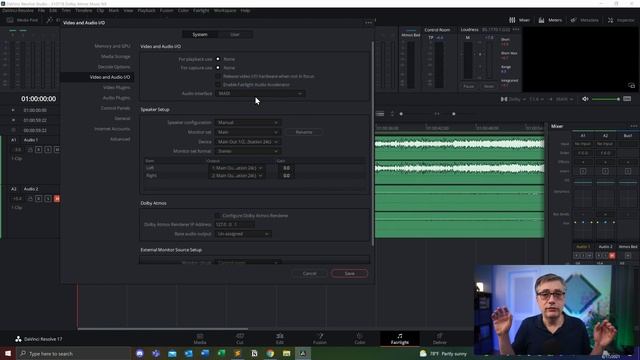Click the loudness Reset button
640x360 pixels.
point(489,87)
